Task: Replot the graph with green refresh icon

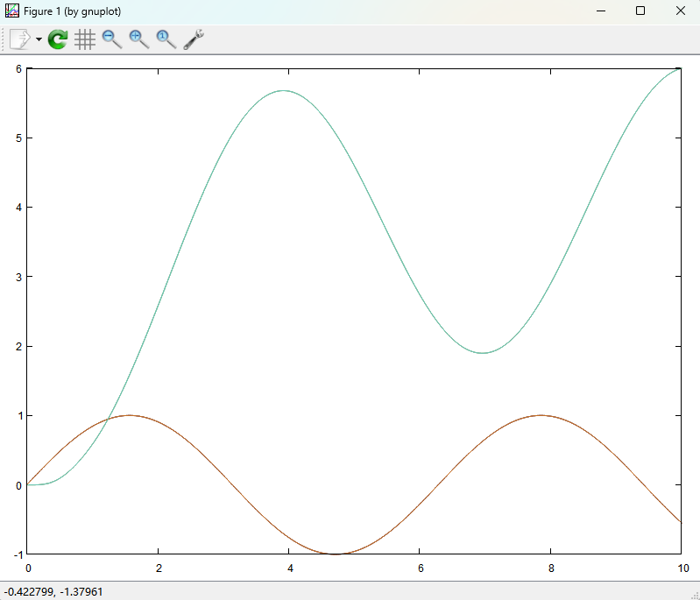Action: (58, 39)
